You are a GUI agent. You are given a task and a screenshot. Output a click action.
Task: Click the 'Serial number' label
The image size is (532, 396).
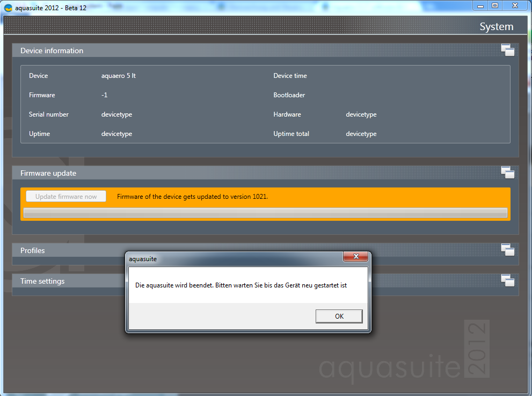tap(48, 114)
